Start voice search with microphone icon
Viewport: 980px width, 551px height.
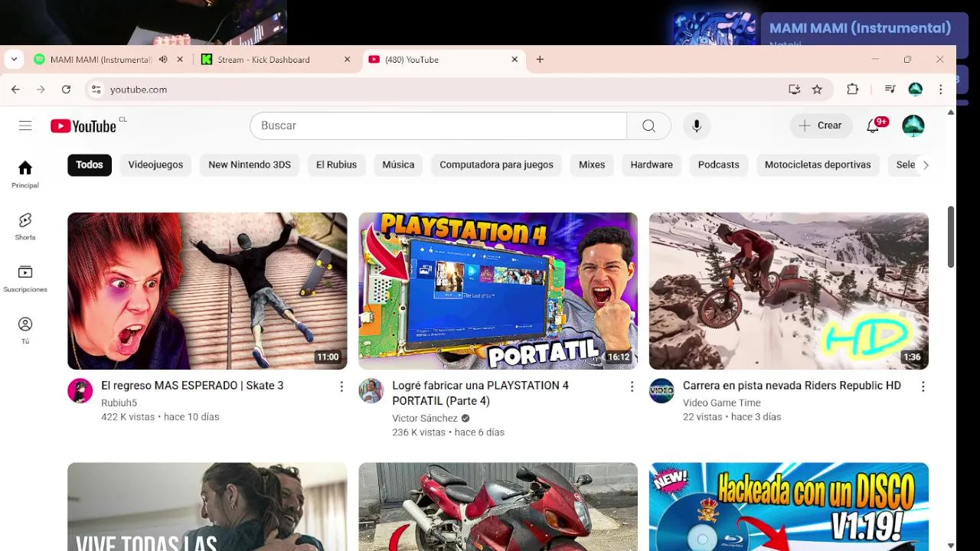coord(697,126)
